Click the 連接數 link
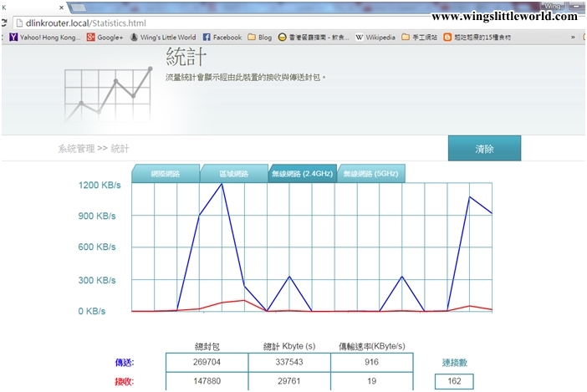The image size is (587, 392). 454,362
